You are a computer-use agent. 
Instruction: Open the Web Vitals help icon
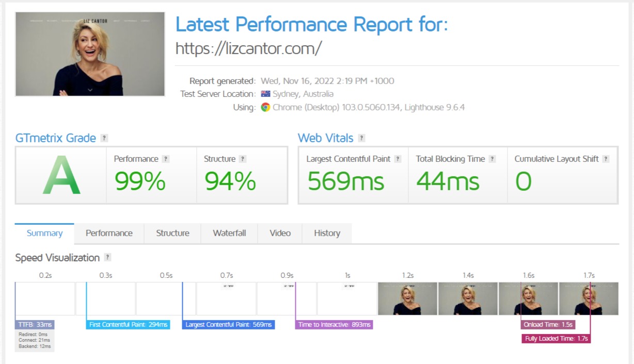[x=361, y=138]
